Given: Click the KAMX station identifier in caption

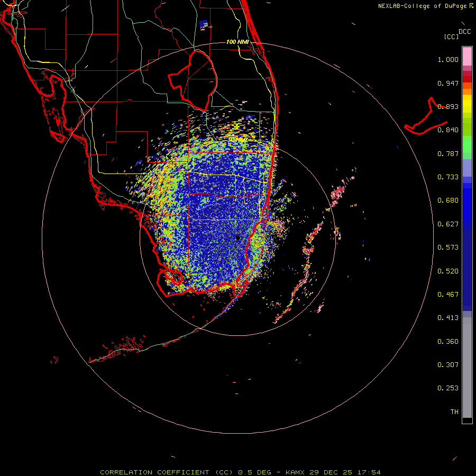Looking at the screenshot, I should [x=295, y=472].
